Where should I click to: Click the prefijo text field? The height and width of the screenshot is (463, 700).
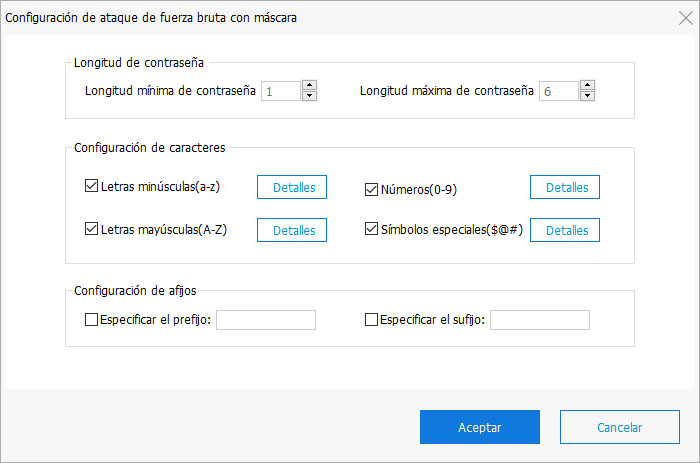click(x=266, y=320)
